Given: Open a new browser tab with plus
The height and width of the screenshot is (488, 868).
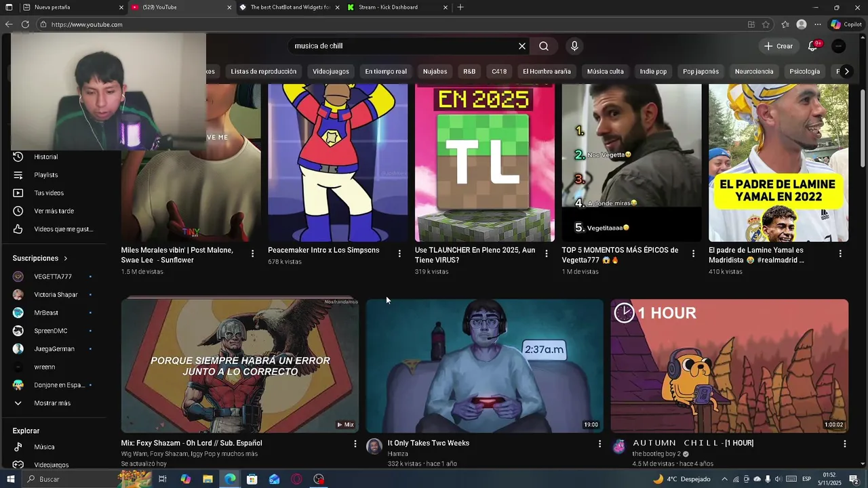Looking at the screenshot, I should pyautogui.click(x=460, y=7).
